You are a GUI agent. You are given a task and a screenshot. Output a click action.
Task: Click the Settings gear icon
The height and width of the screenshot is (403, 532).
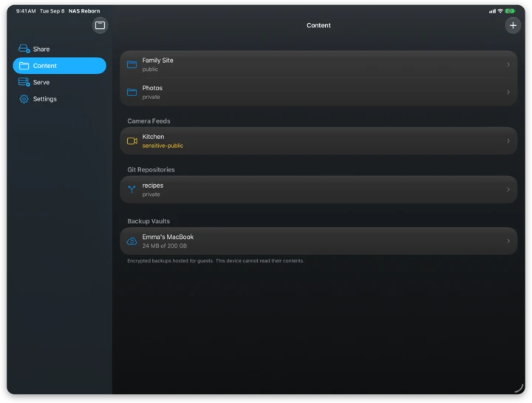24,99
